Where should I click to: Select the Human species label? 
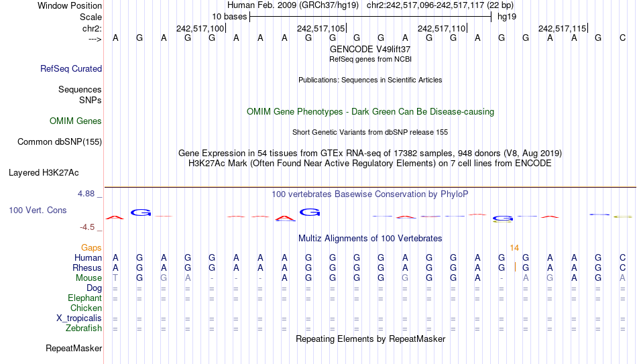[88, 258]
